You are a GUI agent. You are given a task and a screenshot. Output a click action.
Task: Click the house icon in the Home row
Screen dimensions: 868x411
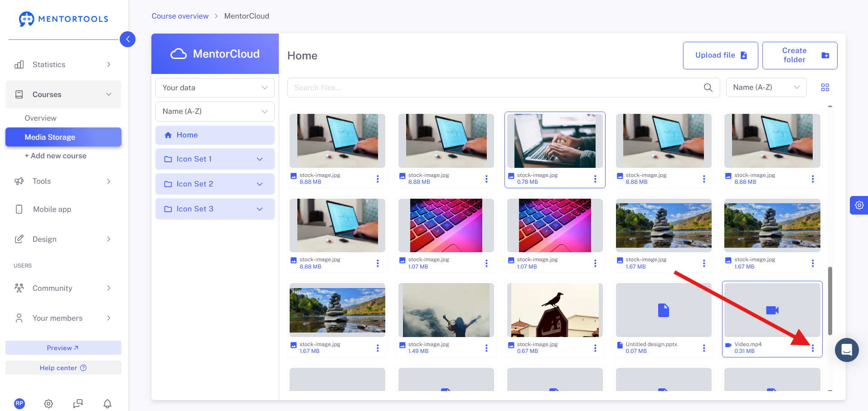click(x=168, y=135)
